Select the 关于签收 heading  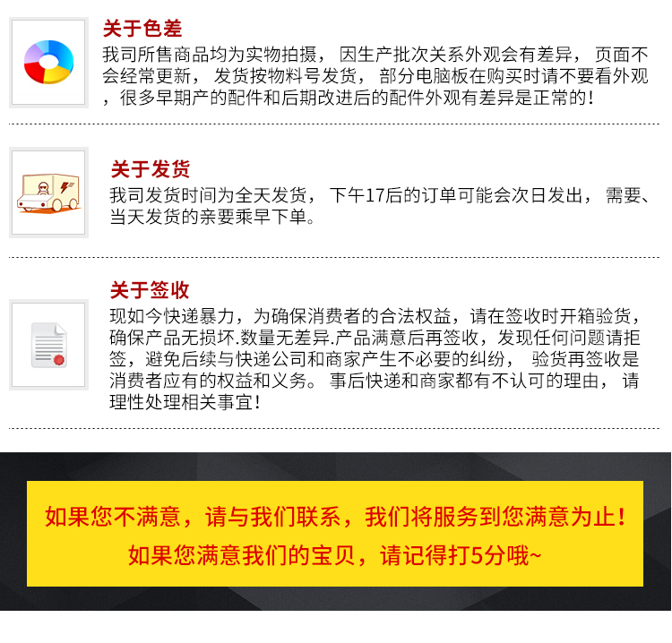point(150,290)
